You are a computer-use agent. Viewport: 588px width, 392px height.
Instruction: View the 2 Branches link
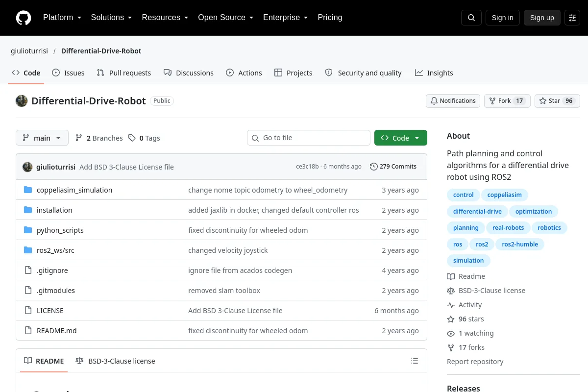tap(99, 138)
